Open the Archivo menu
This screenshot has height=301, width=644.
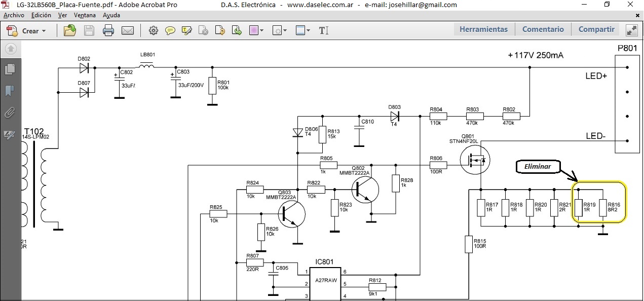click(14, 15)
